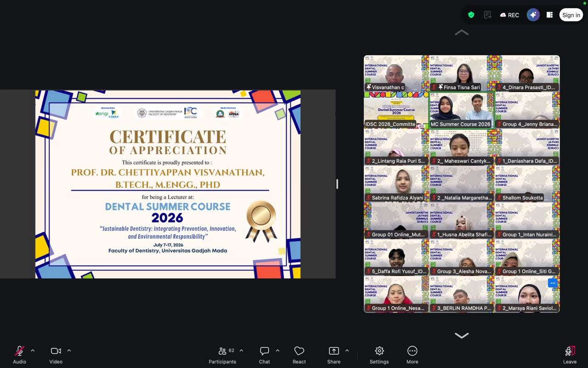588x368 pixels.
Task: Change the gallery view layout
Action: (x=549, y=15)
